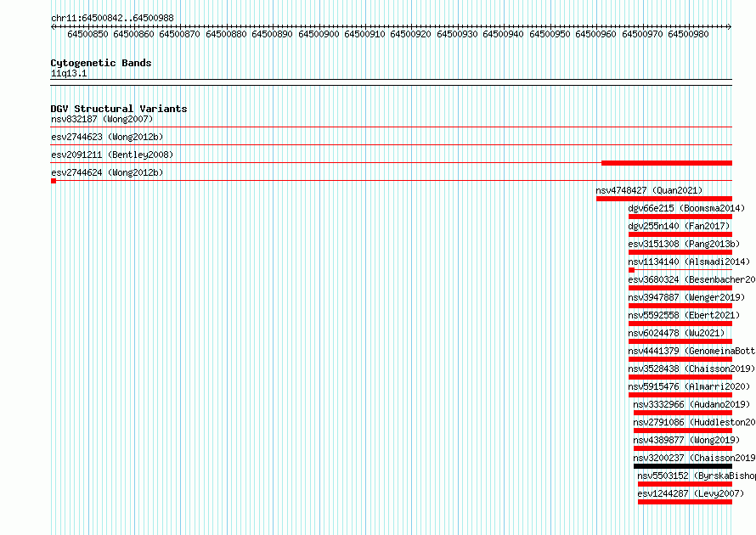This screenshot has width=756, height=535.
Task: Select the esv2091211 (Bentley2008) label
Action: point(112,155)
